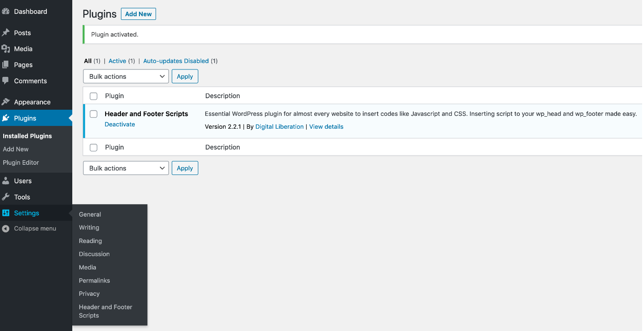Viewport: 644px width, 331px height.
Task: View details of Header and Footer Scripts
Action: click(326, 126)
